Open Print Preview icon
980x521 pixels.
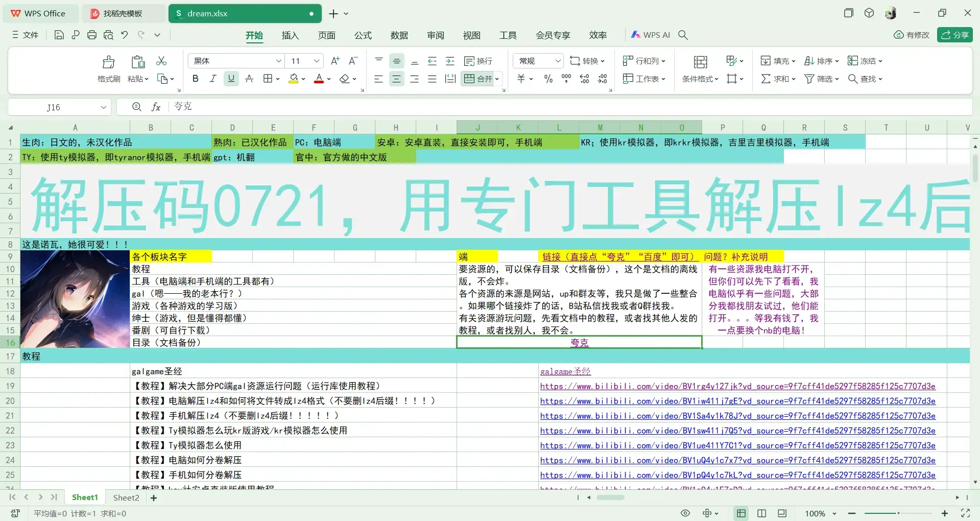(x=108, y=35)
